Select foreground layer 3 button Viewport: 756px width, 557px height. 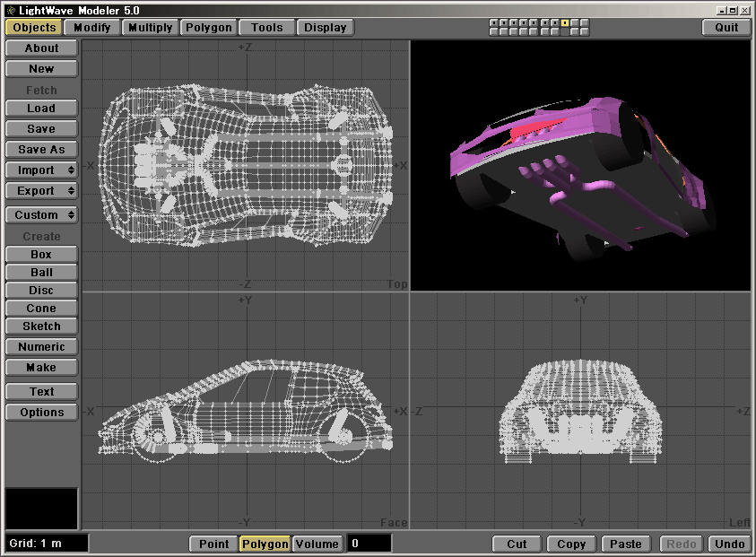point(514,22)
